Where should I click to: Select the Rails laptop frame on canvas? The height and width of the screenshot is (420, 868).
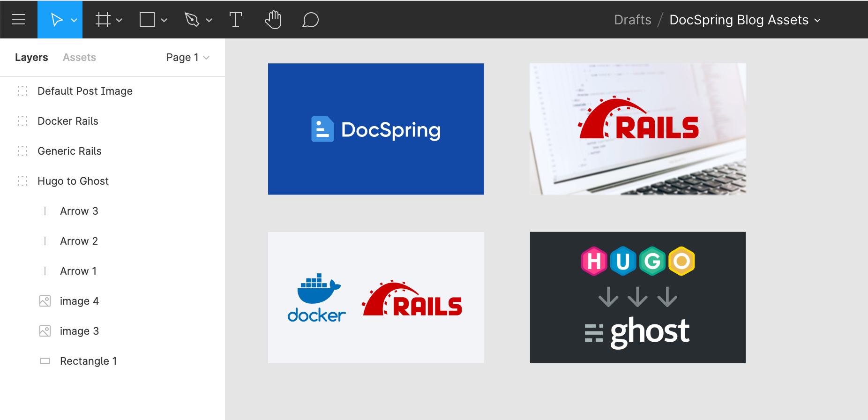[x=638, y=129]
